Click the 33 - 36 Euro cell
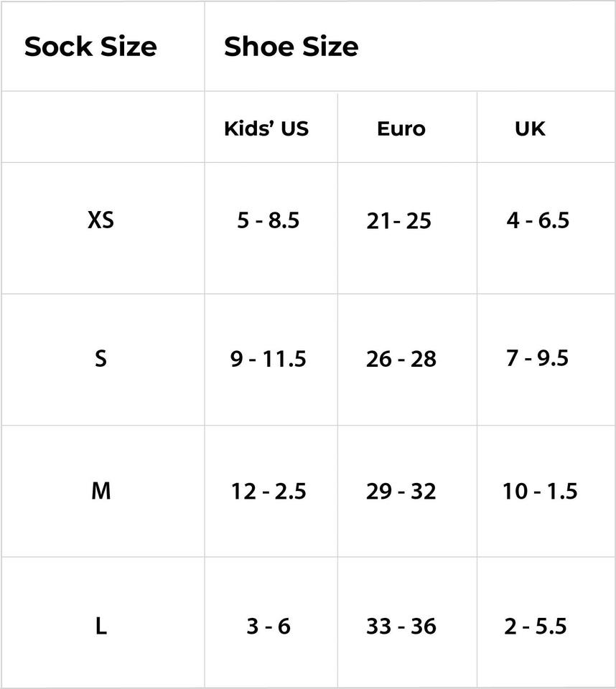Screen dimensions: 616x689 click(x=401, y=626)
